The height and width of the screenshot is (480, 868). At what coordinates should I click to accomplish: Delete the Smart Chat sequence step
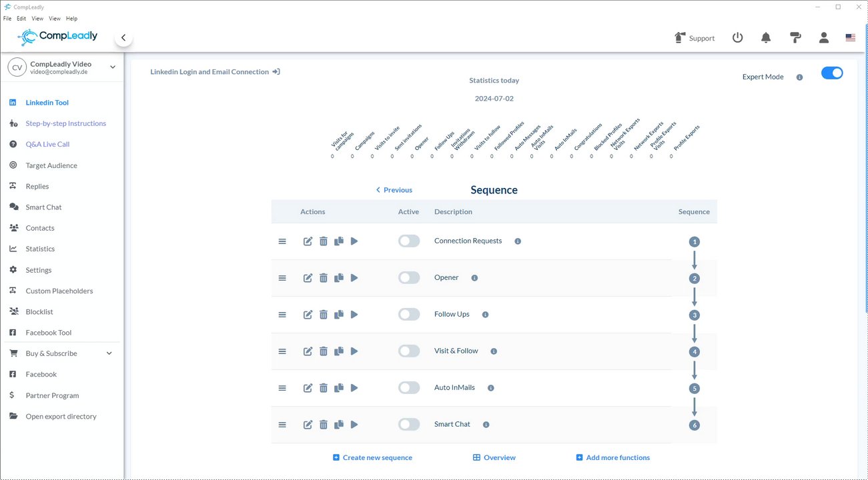(x=324, y=425)
